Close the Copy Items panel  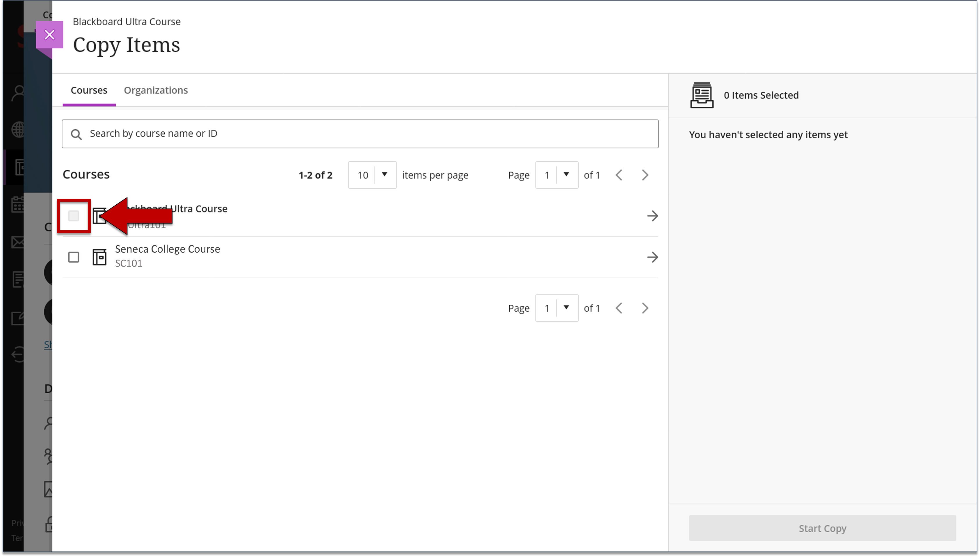point(49,35)
